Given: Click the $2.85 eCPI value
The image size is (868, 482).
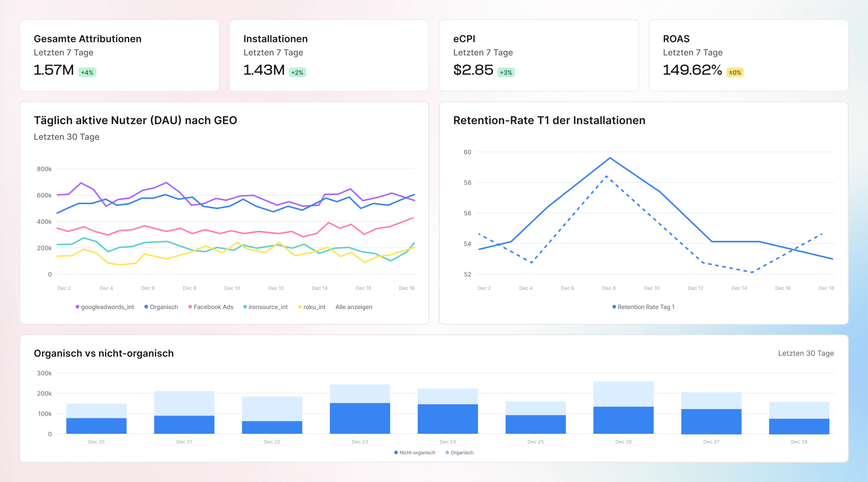Looking at the screenshot, I should [473, 70].
